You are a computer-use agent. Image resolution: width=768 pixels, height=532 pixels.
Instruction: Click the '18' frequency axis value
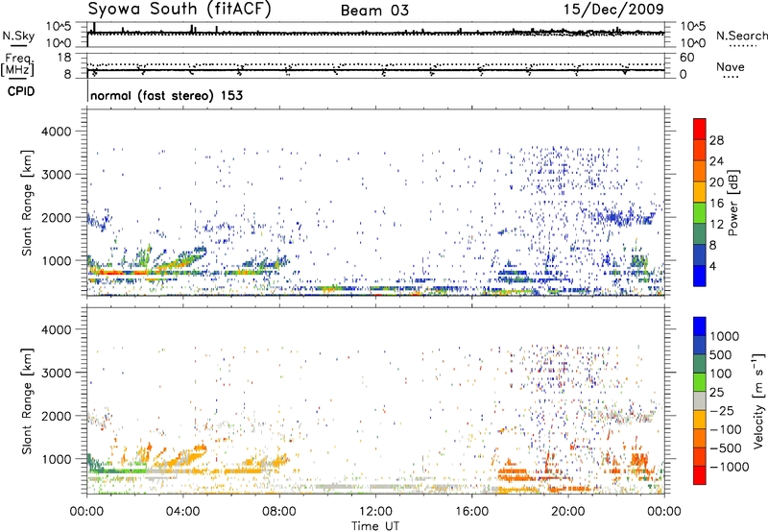[63, 58]
